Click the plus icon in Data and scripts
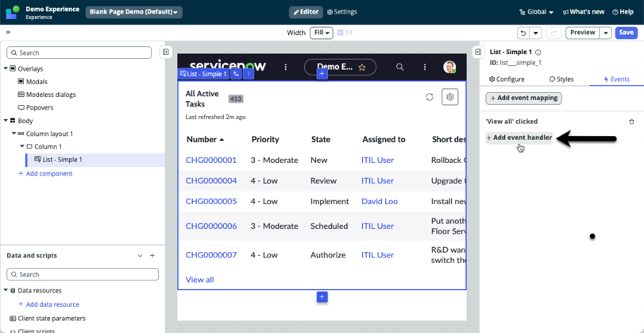Image resolution: width=644 pixels, height=333 pixels. tap(152, 256)
